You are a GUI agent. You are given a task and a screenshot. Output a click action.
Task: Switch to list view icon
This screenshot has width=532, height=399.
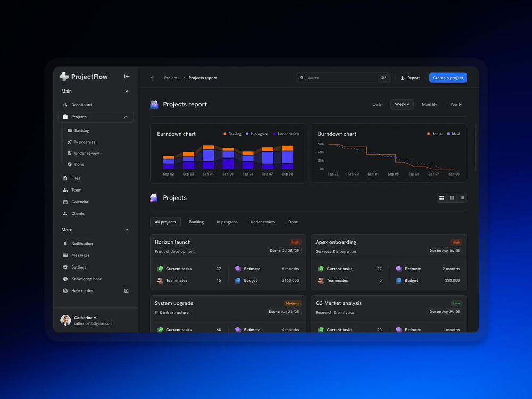[462, 198]
